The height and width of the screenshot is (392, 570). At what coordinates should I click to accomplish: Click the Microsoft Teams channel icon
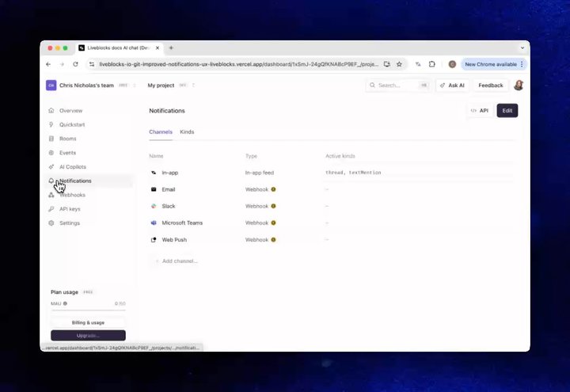[x=154, y=223]
